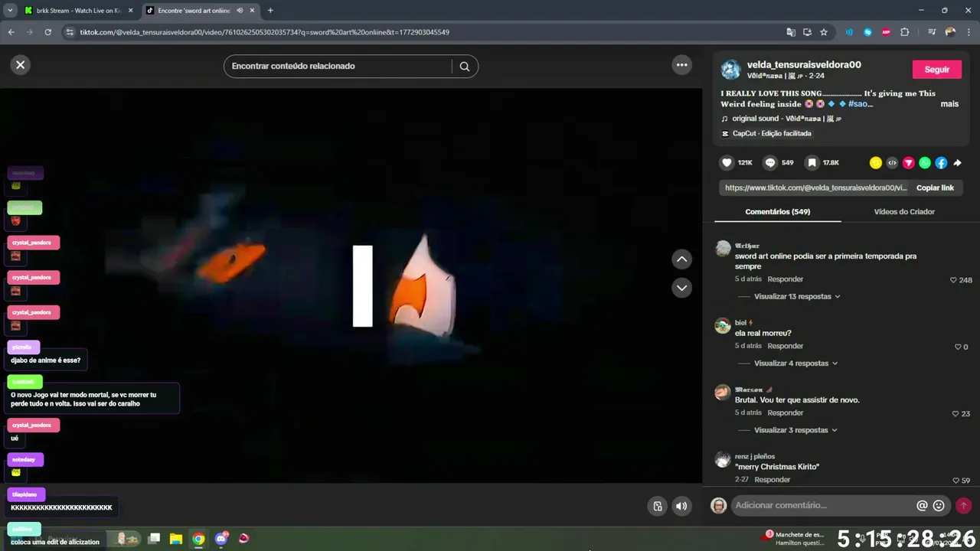Click the Task View taskbar icon
The width and height of the screenshot is (980, 551).
[153, 539]
